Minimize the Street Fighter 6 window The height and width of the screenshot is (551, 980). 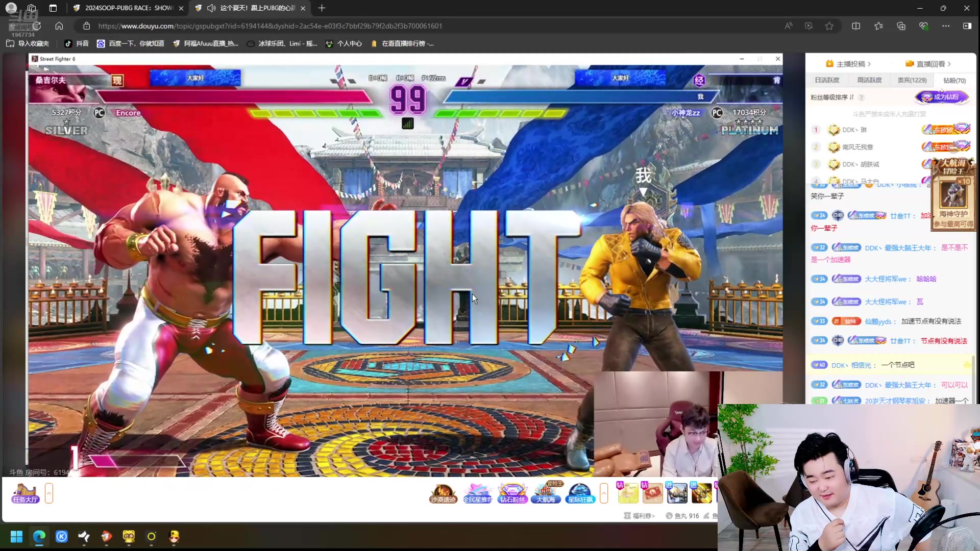point(742,59)
